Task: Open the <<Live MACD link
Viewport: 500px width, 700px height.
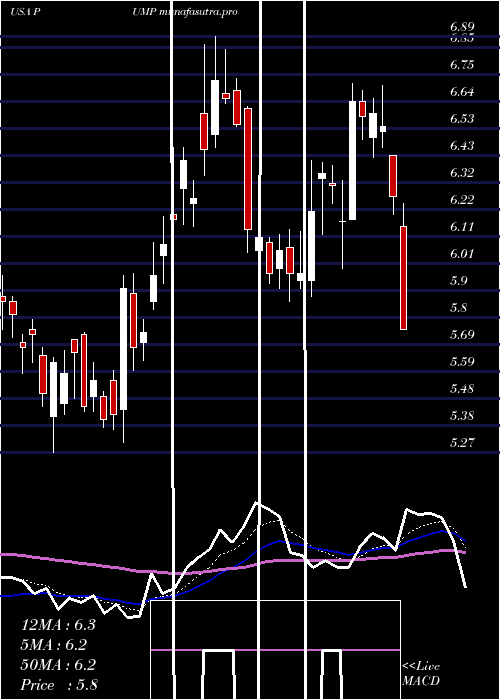Action: point(421,673)
